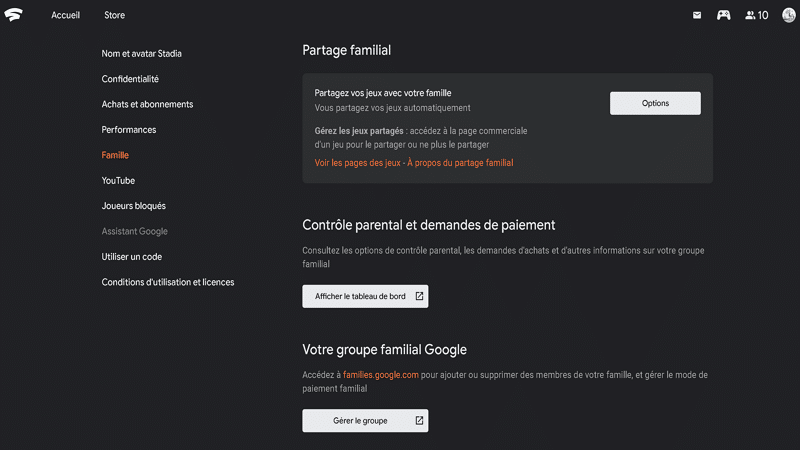Click Votre groupe familial Google heading
This screenshot has height=450, width=800.
pos(384,349)
